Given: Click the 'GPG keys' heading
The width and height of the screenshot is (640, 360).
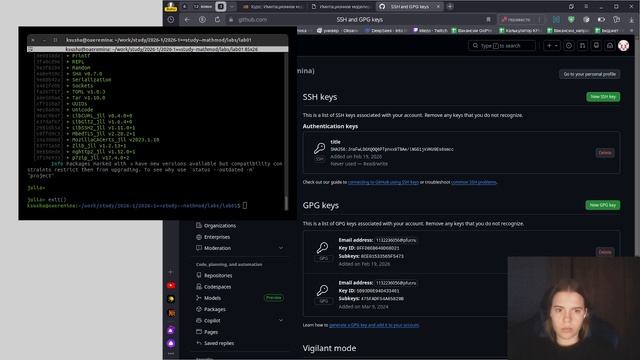Looking at the screenshot, I should point(320,205).
